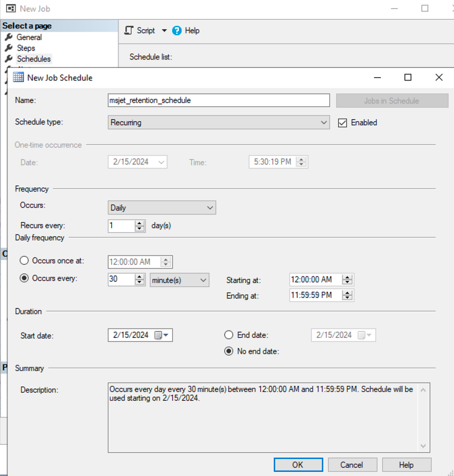Click the Script toolbar icon
The image size is (454, 476).
(129, 30)
